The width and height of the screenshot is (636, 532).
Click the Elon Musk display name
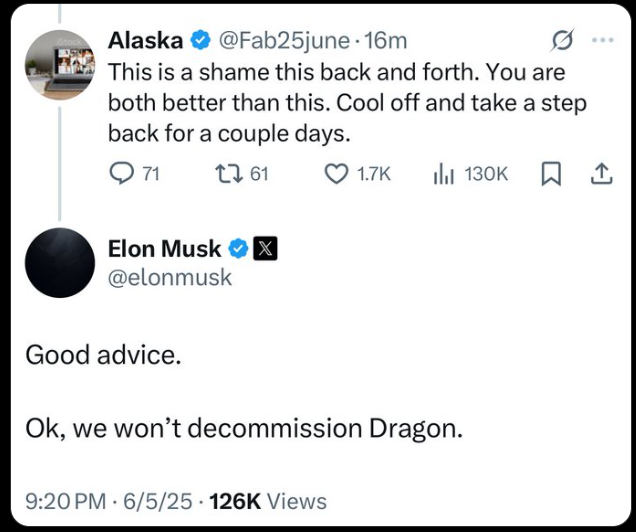[x=166, y=249]
